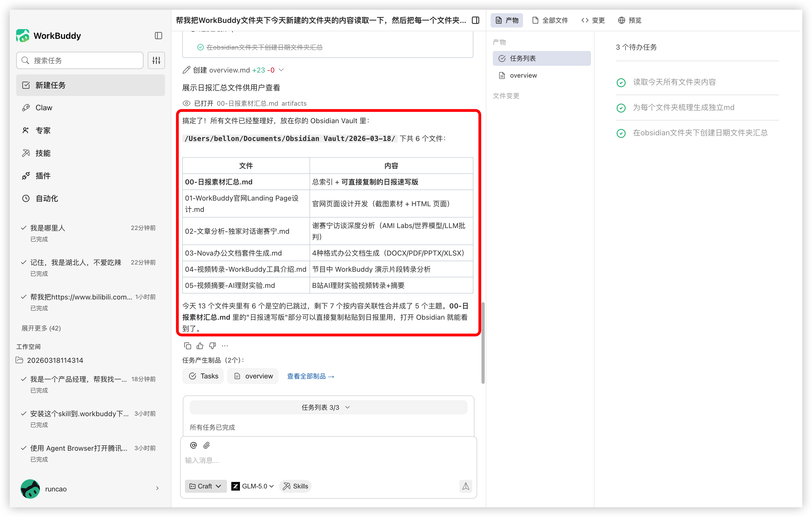Screen dimensions: 812x517
Task: Switch to the 预览 tab
Action: [x=629, y=20]
